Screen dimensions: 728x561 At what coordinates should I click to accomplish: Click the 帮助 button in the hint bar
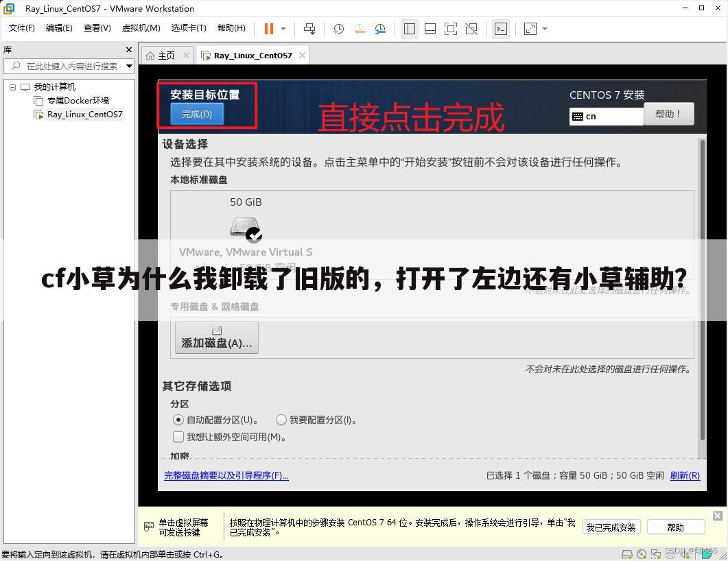(x=676, y=527)
